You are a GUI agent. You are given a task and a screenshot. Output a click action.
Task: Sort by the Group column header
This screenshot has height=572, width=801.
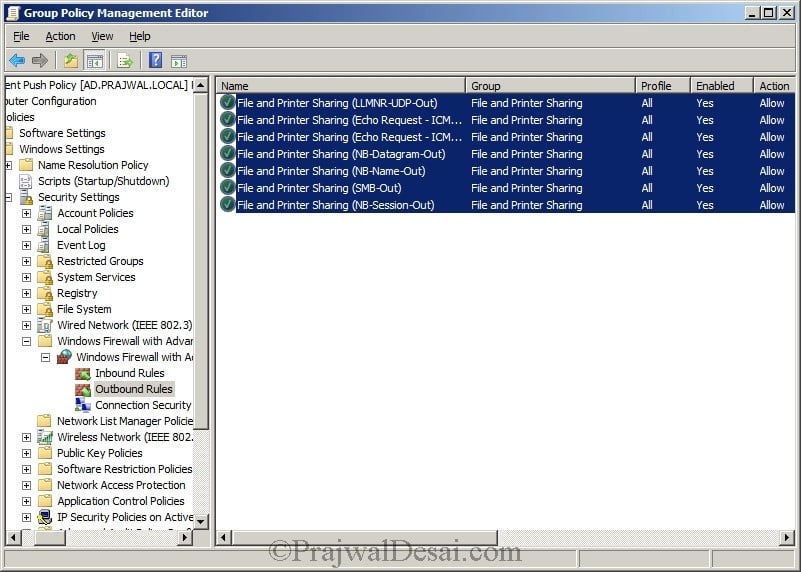pyautogui.click(x=551, y=86)
